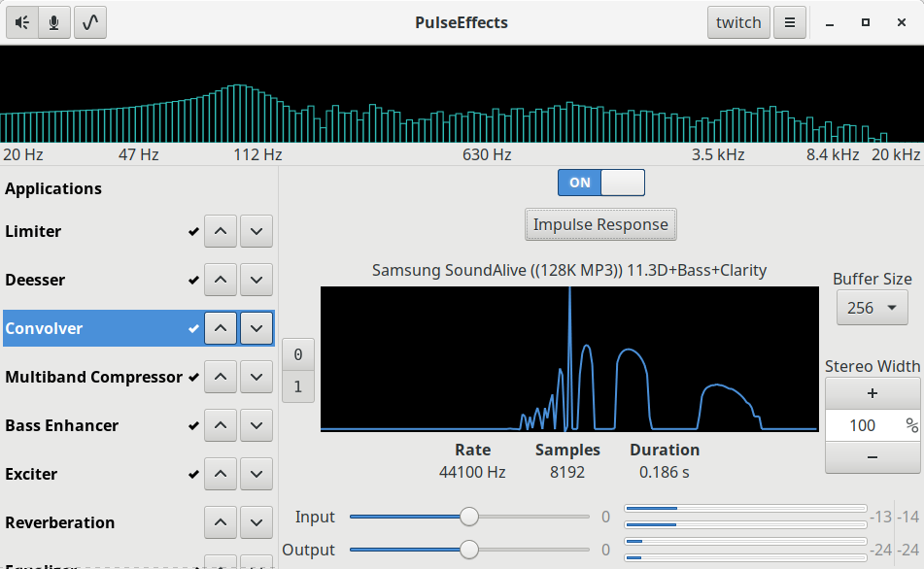Image resolution: width=924 pixels, height=569 pixels.
Task: Move the Convolver up in the effects chain
Action: click(221, 328)
